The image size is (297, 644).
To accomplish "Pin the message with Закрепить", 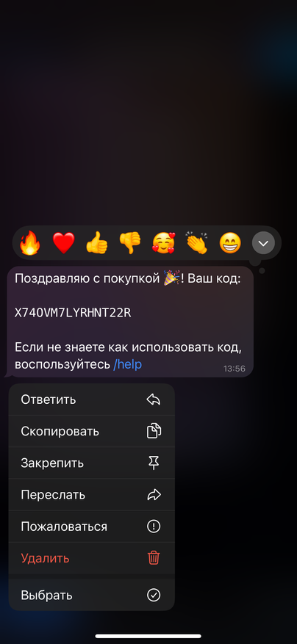I will pyautogui.click(x=92, y=463).
